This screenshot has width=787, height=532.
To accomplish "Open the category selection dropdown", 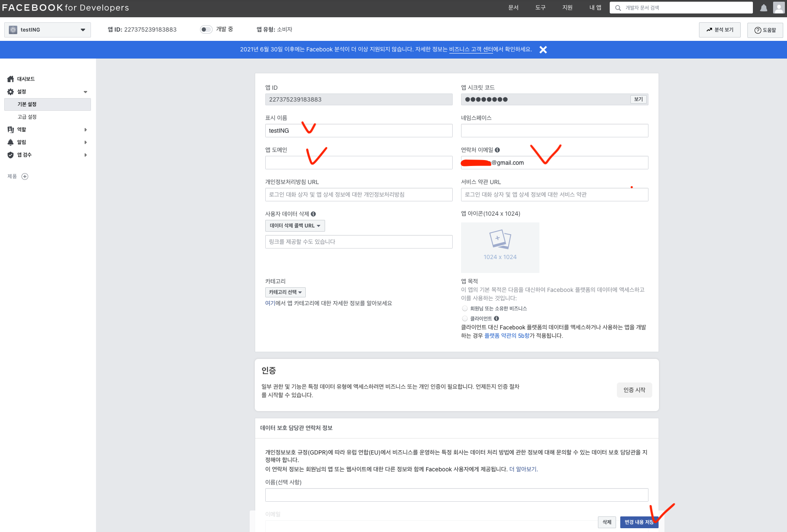I will tap(285, 292).
